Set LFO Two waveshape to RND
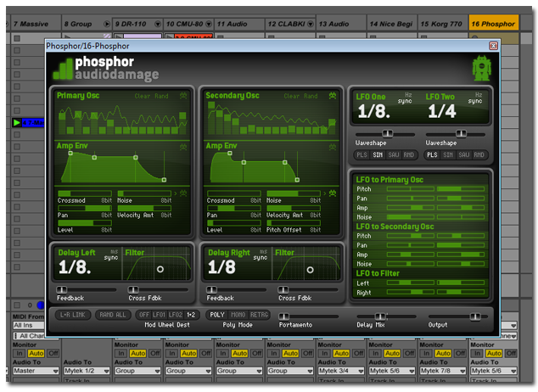This screenshot has width=538, height=392. tap(479, 155)
